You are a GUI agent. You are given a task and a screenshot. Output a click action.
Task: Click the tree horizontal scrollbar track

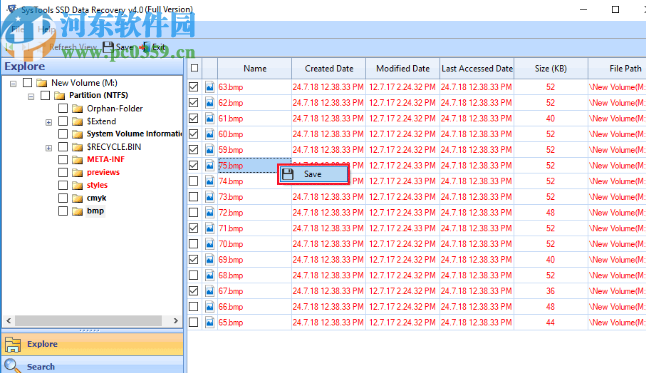88,320
